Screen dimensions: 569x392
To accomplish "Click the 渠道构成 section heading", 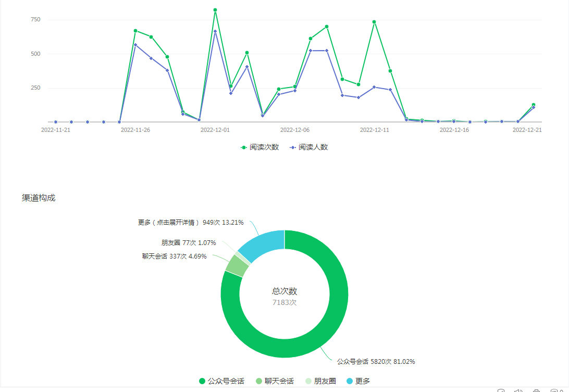I will (x=39, y=198).
